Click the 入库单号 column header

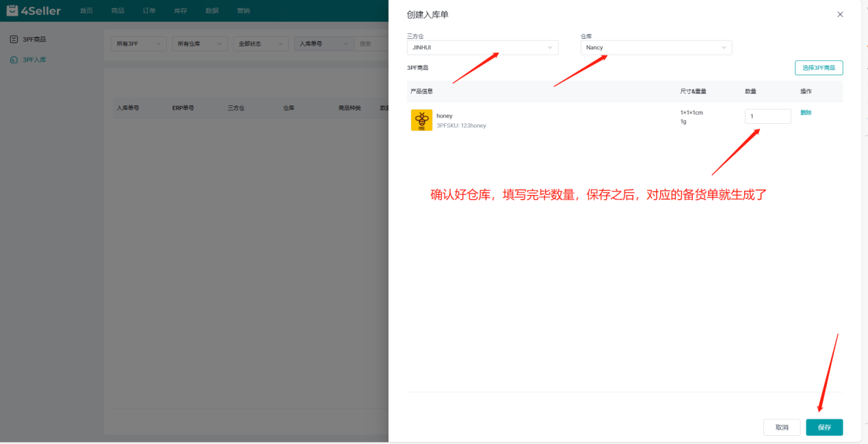coord(128,108)
